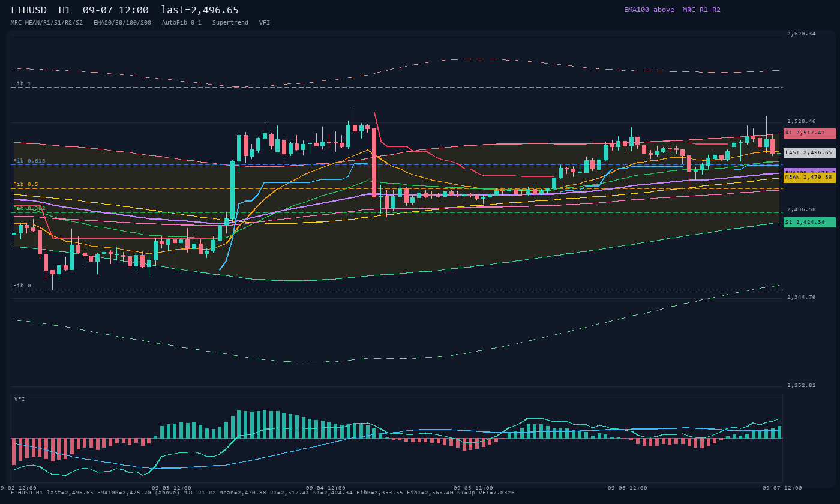Click the MEAN 2,470.88 price tag
This screenshot has height=504, width=840.
tap(809, 178)
